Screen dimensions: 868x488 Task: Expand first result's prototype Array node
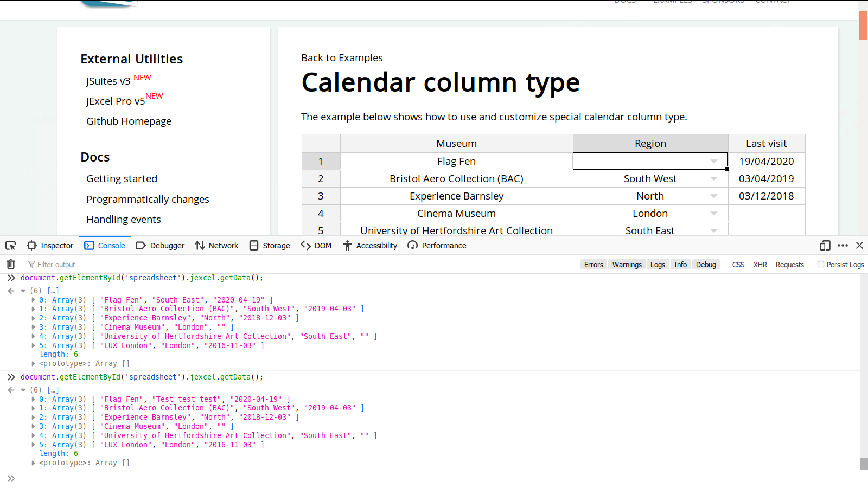pyautogui.click(x=33, y=364)
